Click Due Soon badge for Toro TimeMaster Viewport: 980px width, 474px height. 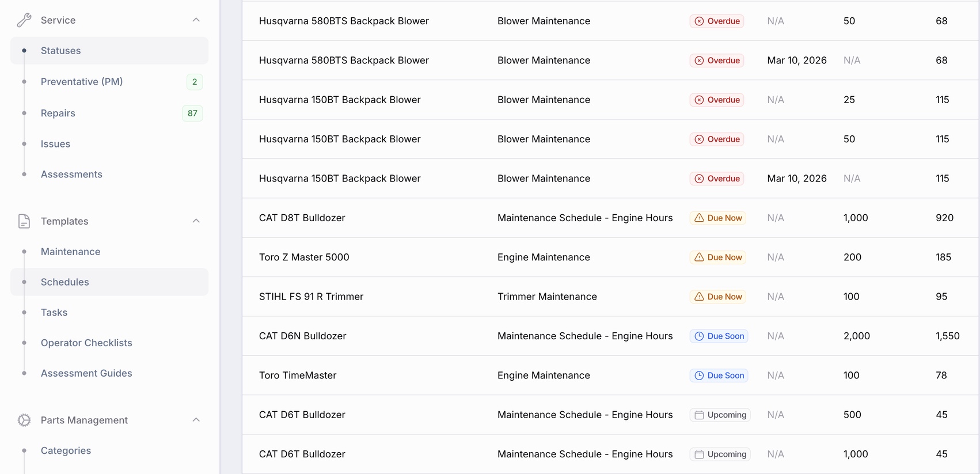coord(719,376)
